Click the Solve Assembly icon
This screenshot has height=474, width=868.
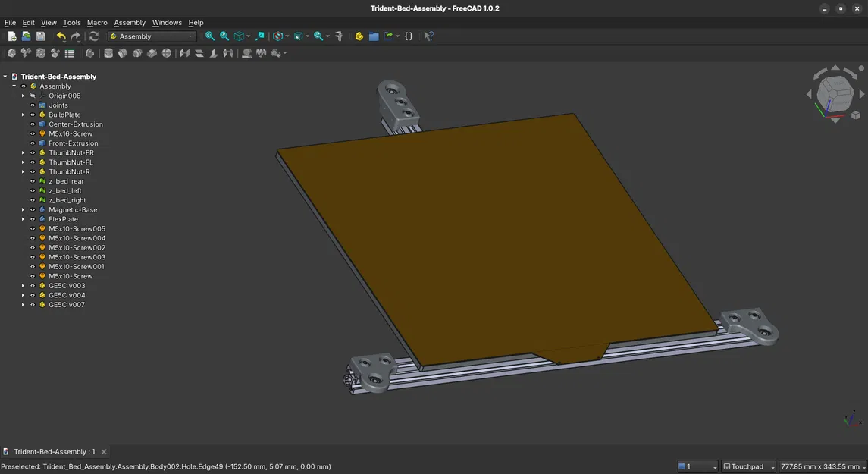pos(39,52)
